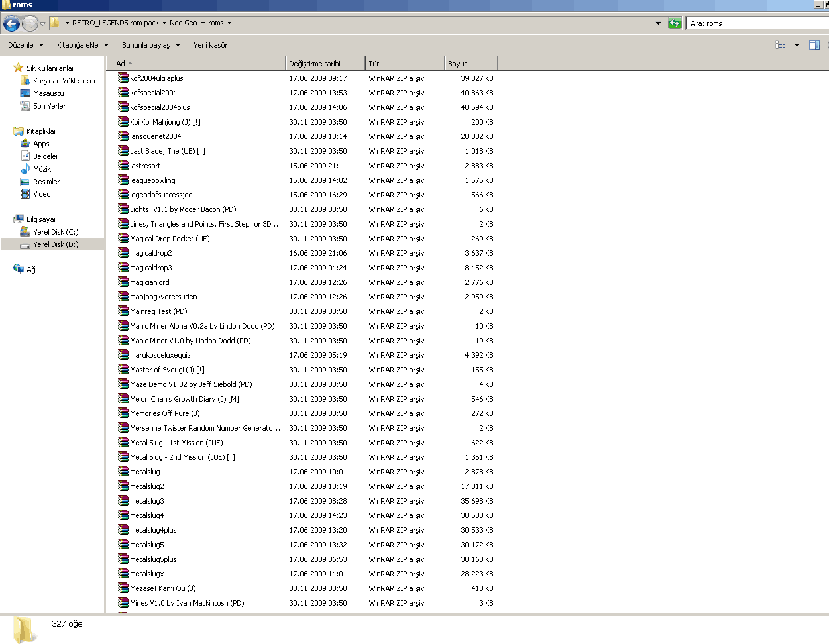This screenshot has width=829, height=644.
Task: Select Mezase! Kanji Ou (J) archive icon
Action: pyautogui.click(x=123, y=588)
